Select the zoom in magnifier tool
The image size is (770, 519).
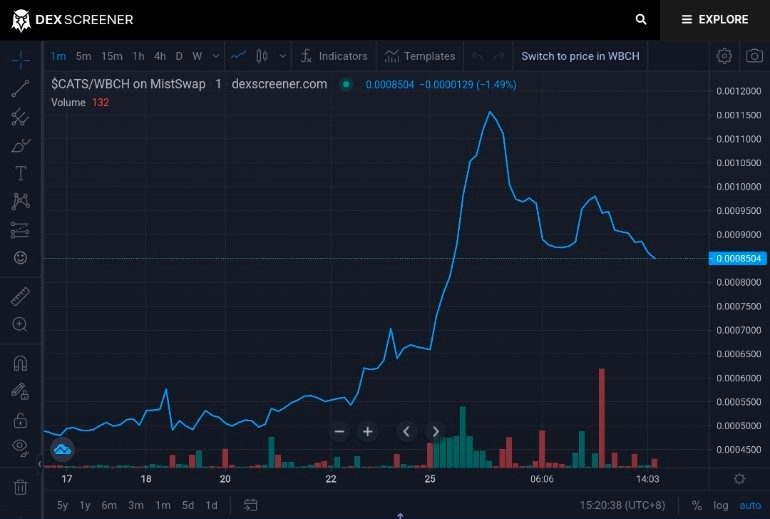[21, 325]
